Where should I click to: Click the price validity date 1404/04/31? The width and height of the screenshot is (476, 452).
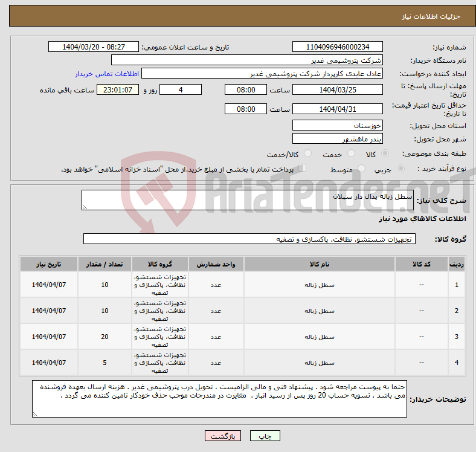point(338,109)
